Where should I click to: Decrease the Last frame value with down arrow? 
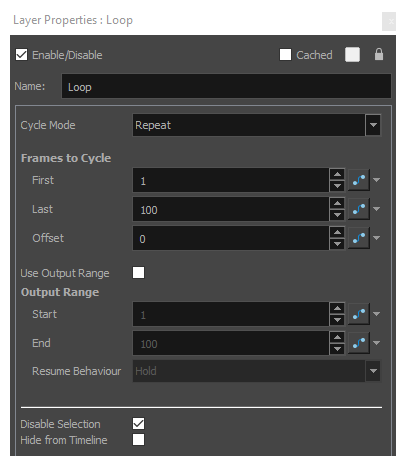coord(337,215)
